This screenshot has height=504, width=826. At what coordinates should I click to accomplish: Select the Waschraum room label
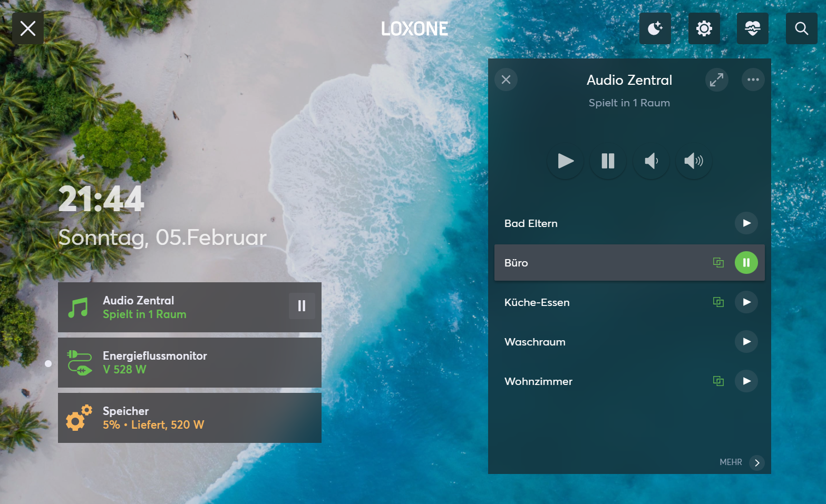coord(535,342)
